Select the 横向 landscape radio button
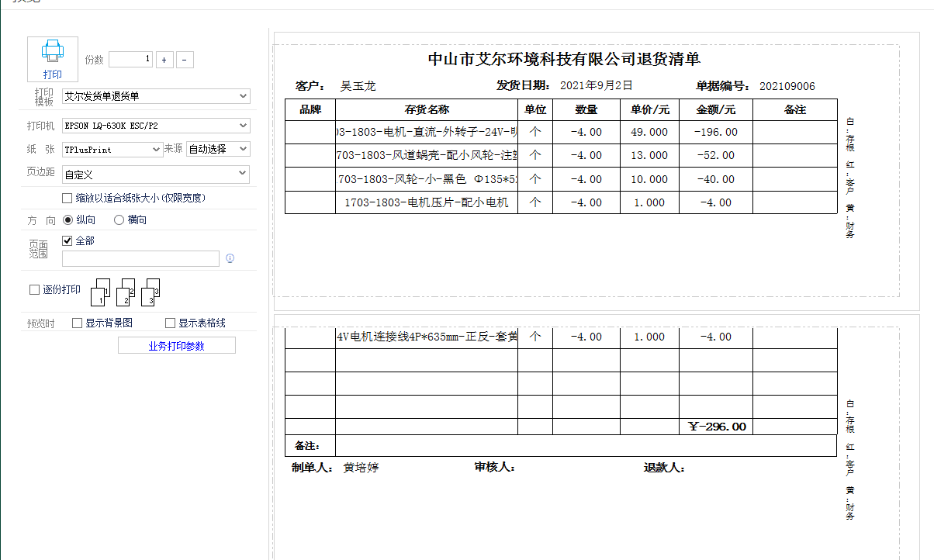 [119, 220]
